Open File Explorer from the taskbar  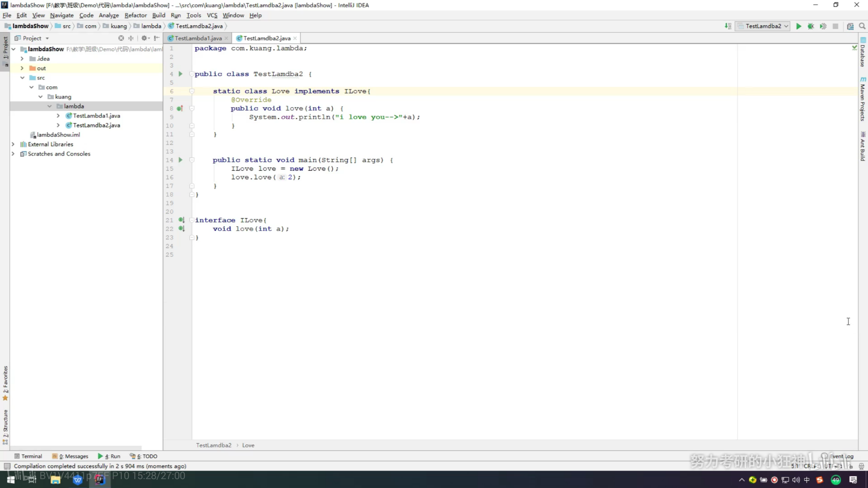coord(56,480)
